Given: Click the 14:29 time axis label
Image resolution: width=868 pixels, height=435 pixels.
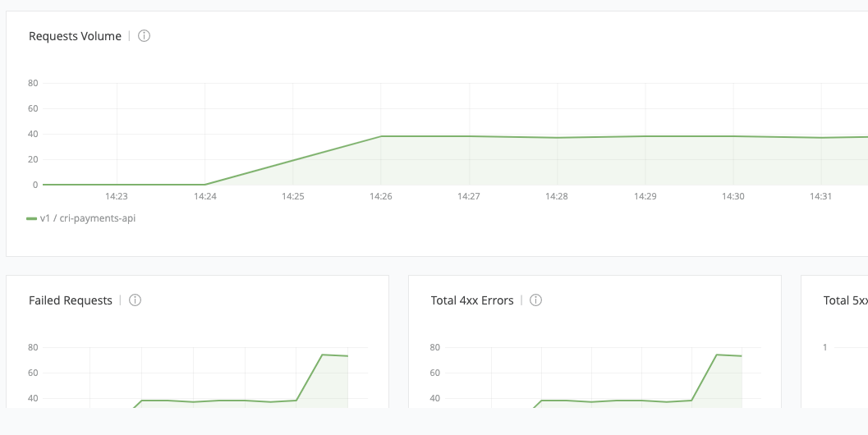Looking at the screenshot, I should [x=645, y=196].
